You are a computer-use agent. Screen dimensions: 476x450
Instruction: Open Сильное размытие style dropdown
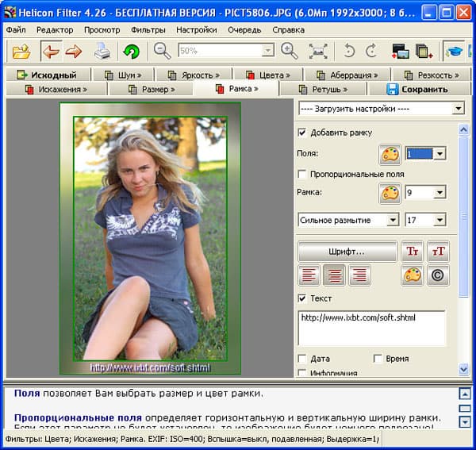coord(393,220)
